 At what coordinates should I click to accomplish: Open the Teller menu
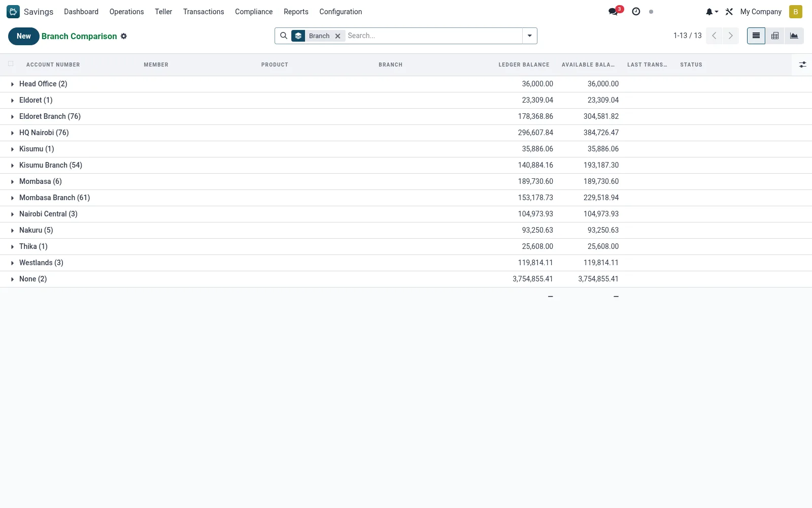[x=163, y=12]
